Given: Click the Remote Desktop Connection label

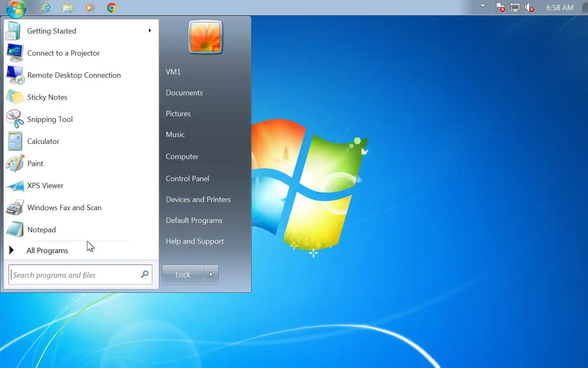Looking at the screenshot, I should point(74,75).
